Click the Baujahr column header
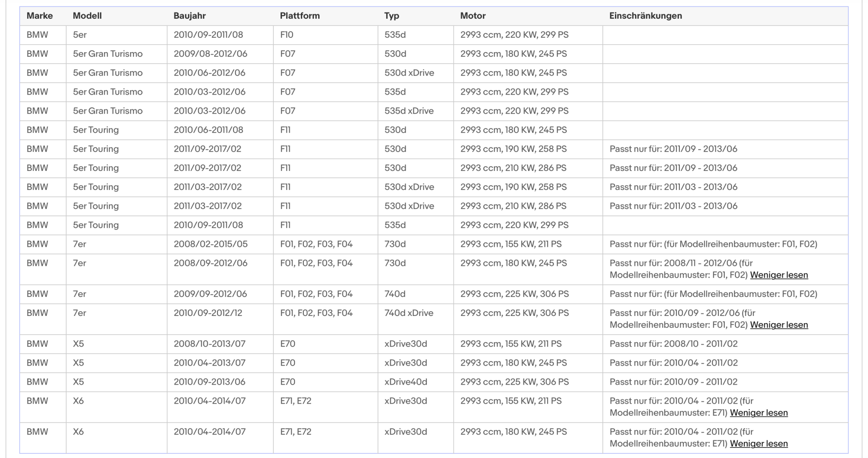868x458 pixels. click(x=190, y=16)
